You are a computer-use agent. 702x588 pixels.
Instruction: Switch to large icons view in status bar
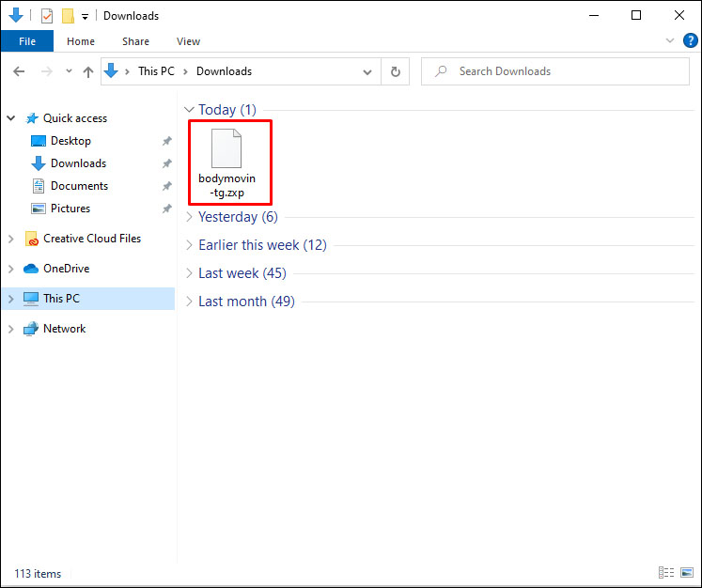[x=686, y=572]
